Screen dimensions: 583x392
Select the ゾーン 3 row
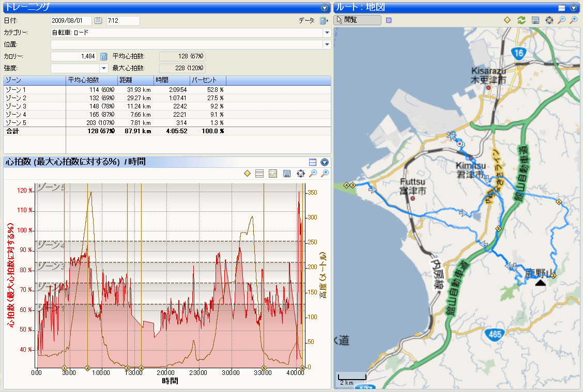pos(167,106)
